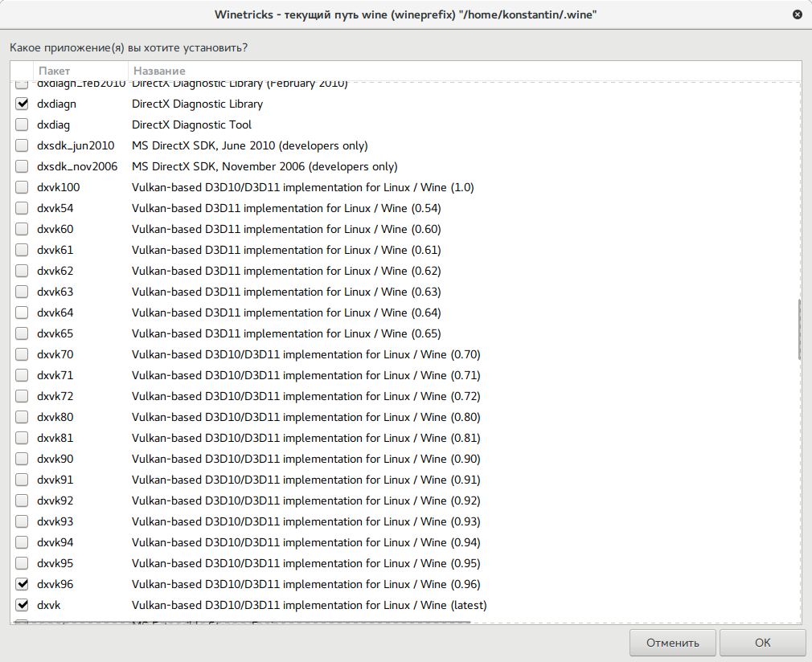The height and width of the screenshot is (662, 812).
Task: Select the dxvk65 package name
Action: tap(55, 333)
